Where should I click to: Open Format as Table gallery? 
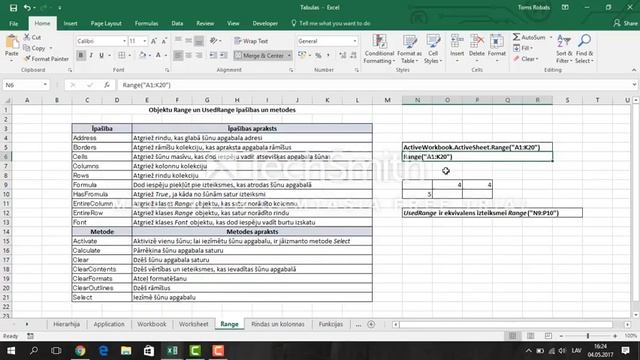pyautogui.click(x=409, y=49)
